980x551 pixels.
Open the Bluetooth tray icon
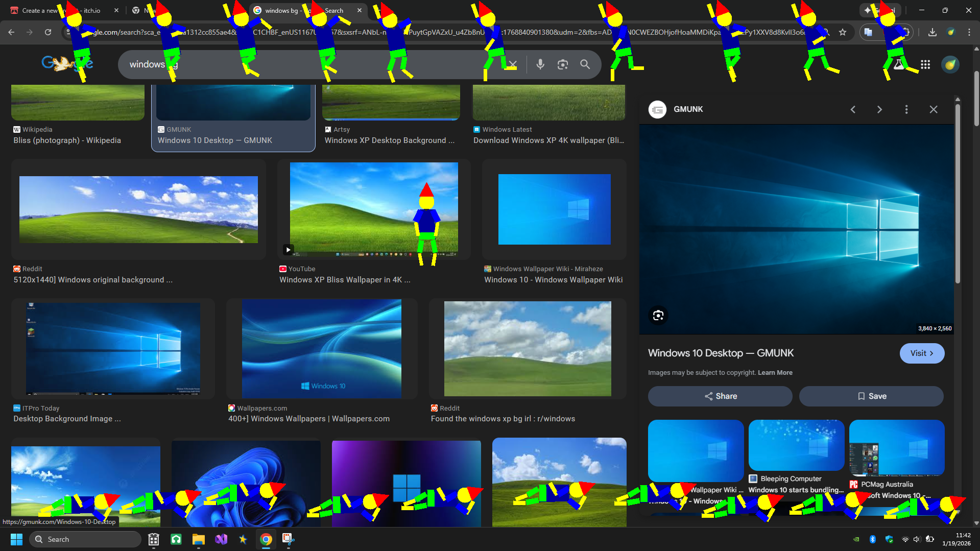(873, 539)
